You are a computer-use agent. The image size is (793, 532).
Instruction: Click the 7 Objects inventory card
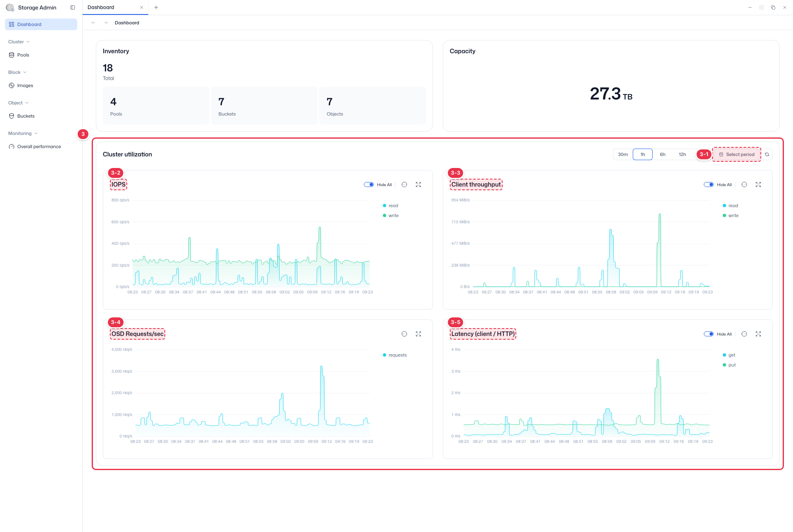373,106
